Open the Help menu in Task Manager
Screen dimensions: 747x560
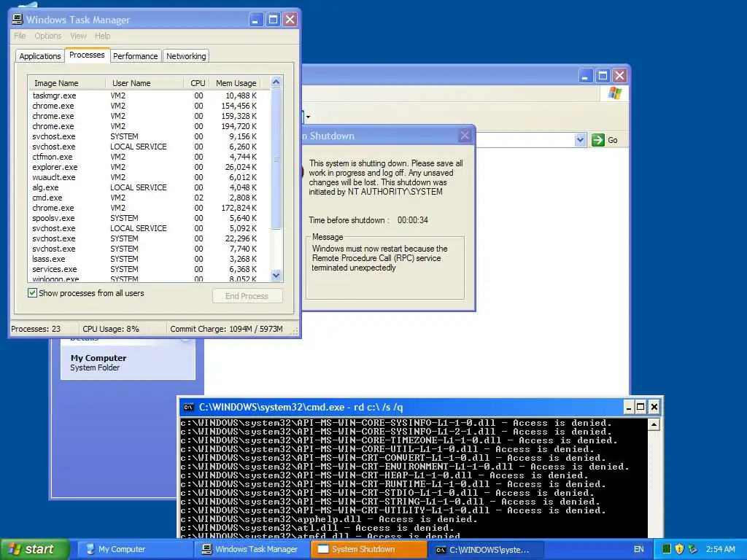click(x=102, y=36)
